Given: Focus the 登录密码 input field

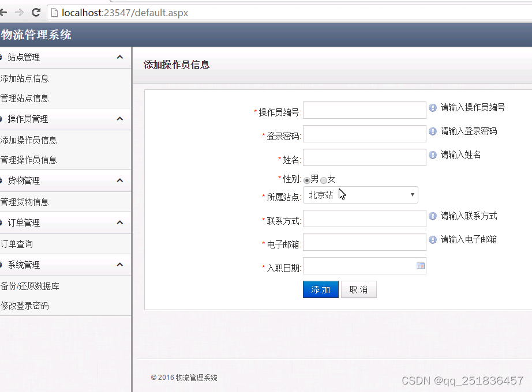Looking at the screenshot, I should (365, 134).
